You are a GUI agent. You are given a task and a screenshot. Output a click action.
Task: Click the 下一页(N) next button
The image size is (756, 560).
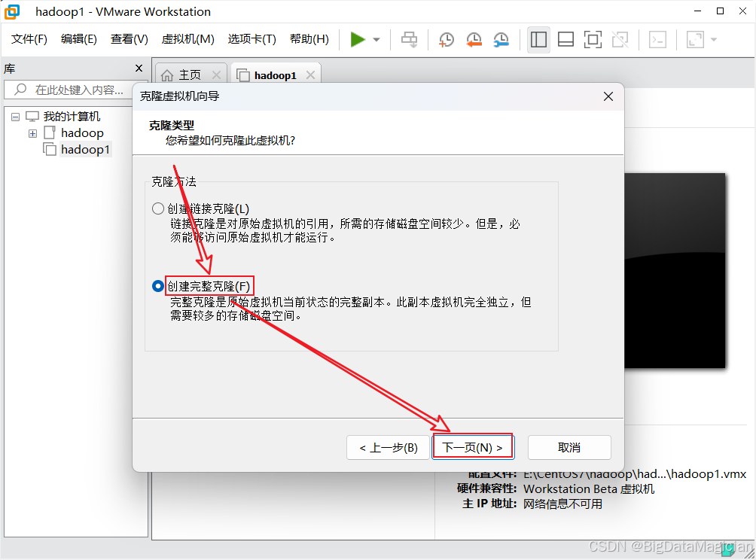pos(473,448)
